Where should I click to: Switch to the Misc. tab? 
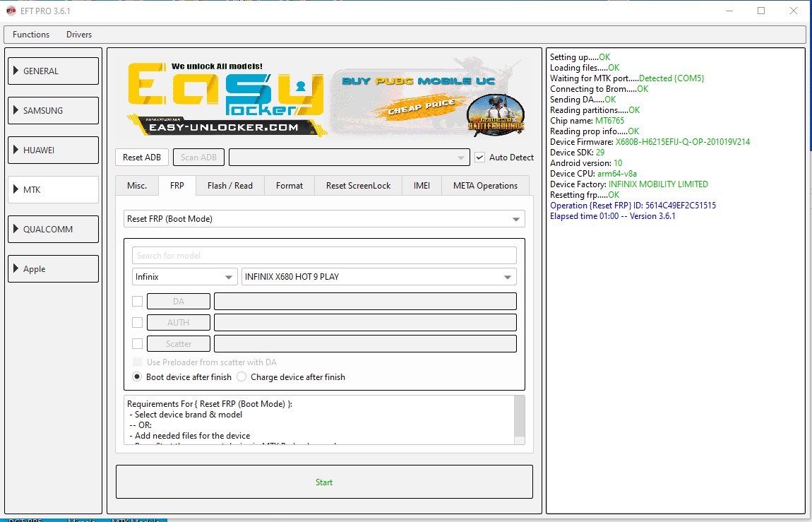137,185
